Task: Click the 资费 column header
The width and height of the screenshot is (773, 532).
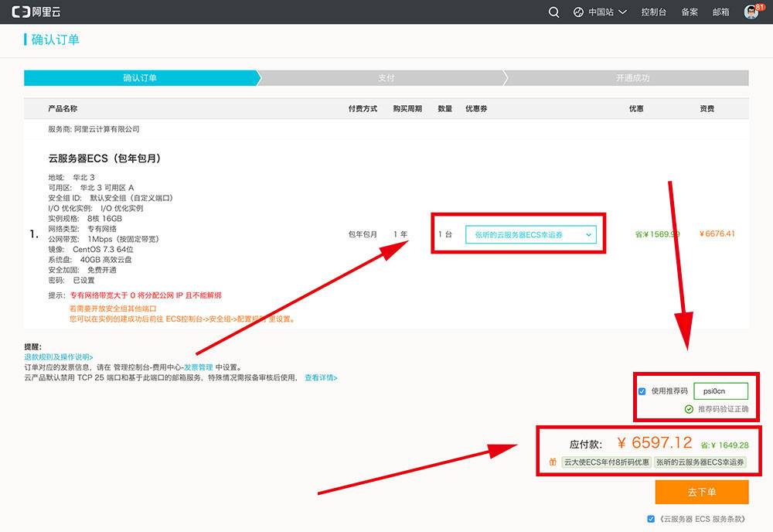Action: click(x=707, y=108)
